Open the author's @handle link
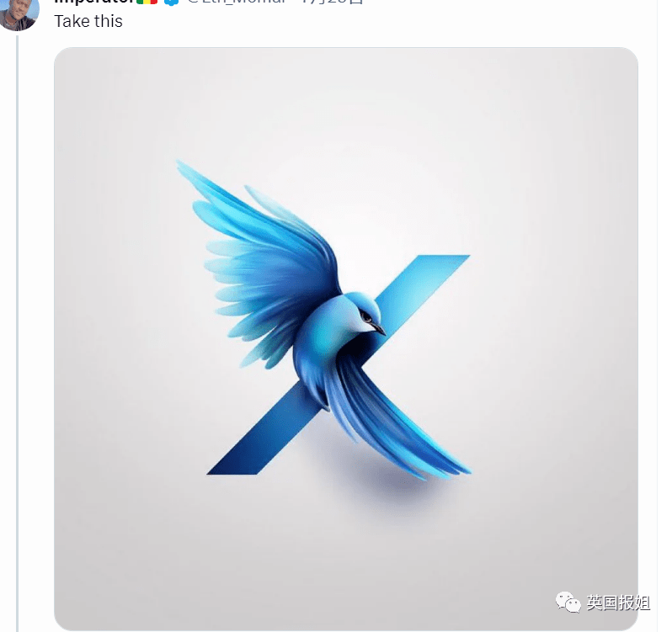Image resolution: width=672 pixels, height=632 pixels. (x=237, y=2)
